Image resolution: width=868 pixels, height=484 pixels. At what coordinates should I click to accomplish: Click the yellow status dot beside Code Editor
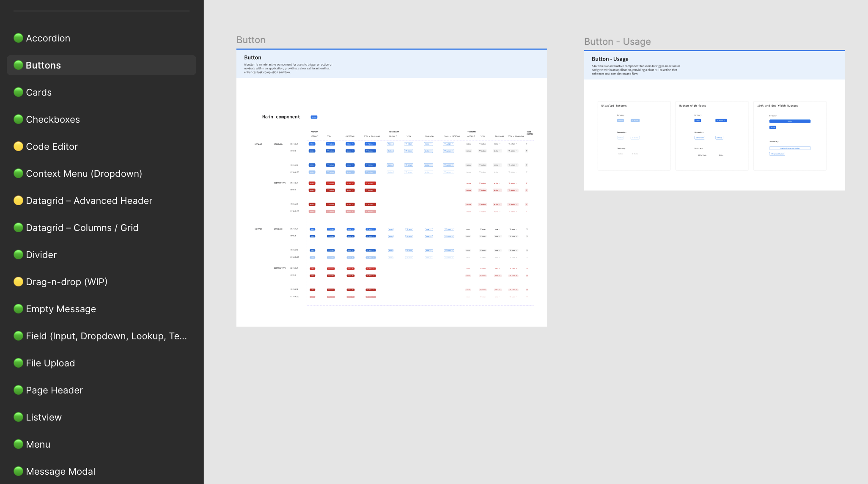[18, 146]
